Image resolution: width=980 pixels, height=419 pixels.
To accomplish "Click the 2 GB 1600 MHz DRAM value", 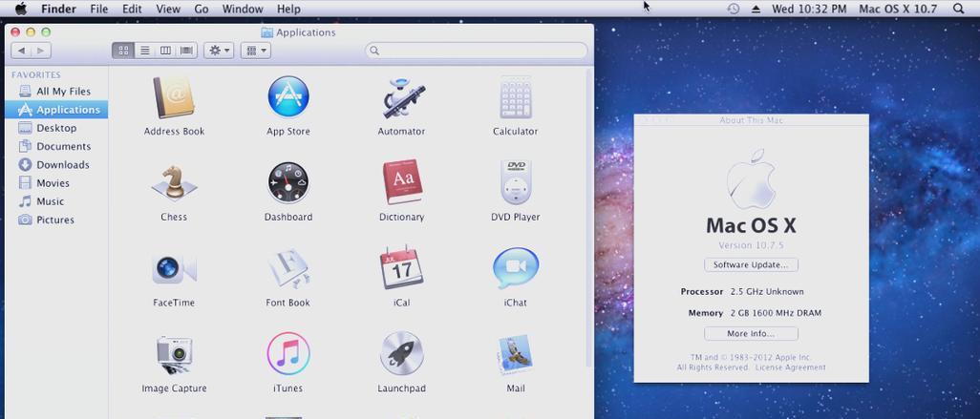I will tap(776, 313).
